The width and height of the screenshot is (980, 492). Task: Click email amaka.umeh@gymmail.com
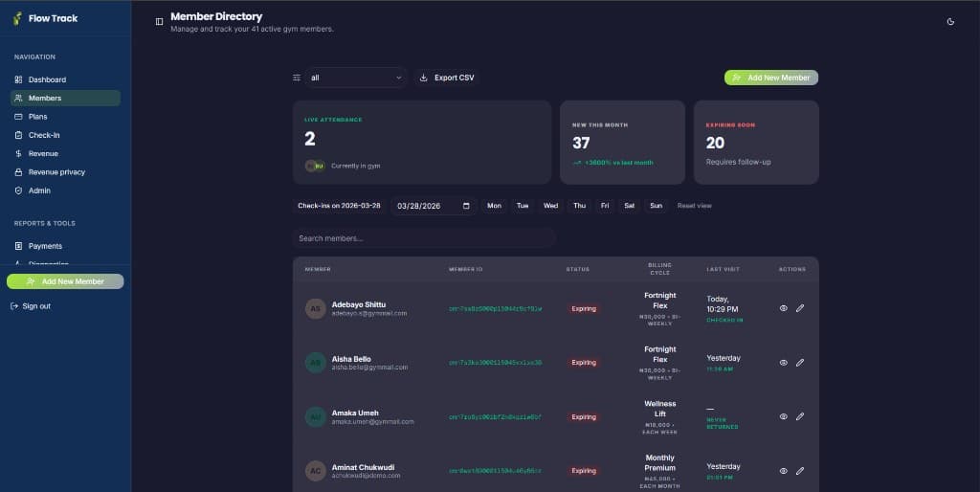pos(372,422)
